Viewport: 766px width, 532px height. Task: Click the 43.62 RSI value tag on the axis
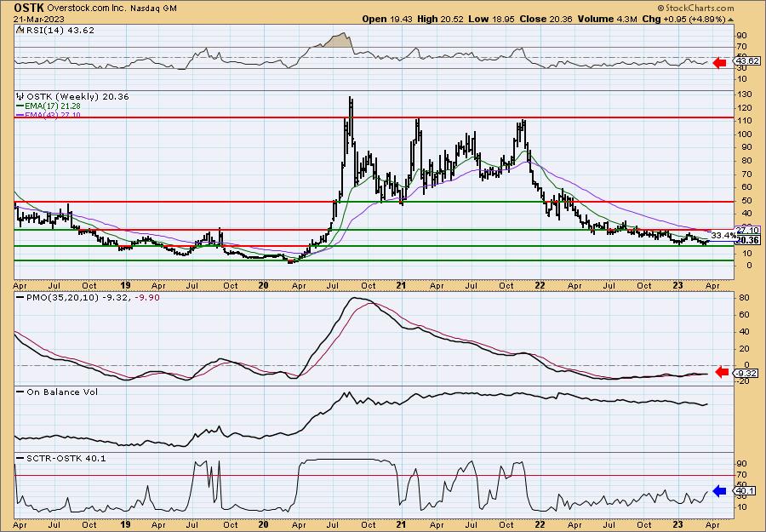click(x=747, y=61)
